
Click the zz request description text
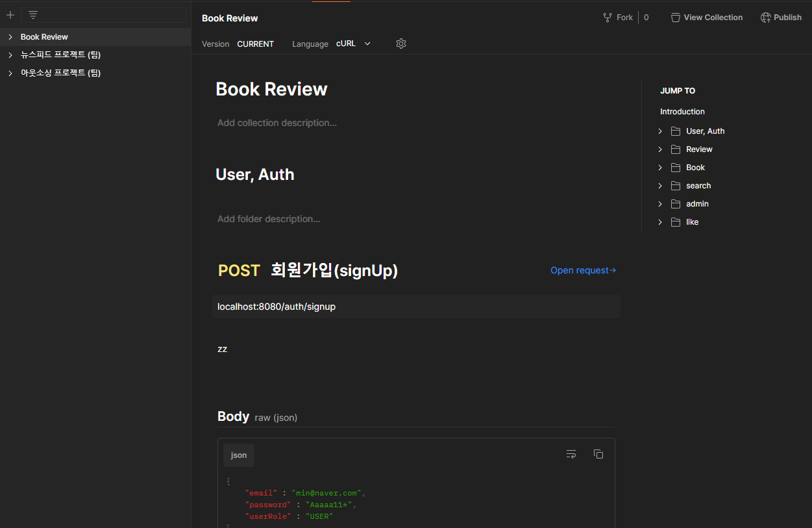(222, 349)
